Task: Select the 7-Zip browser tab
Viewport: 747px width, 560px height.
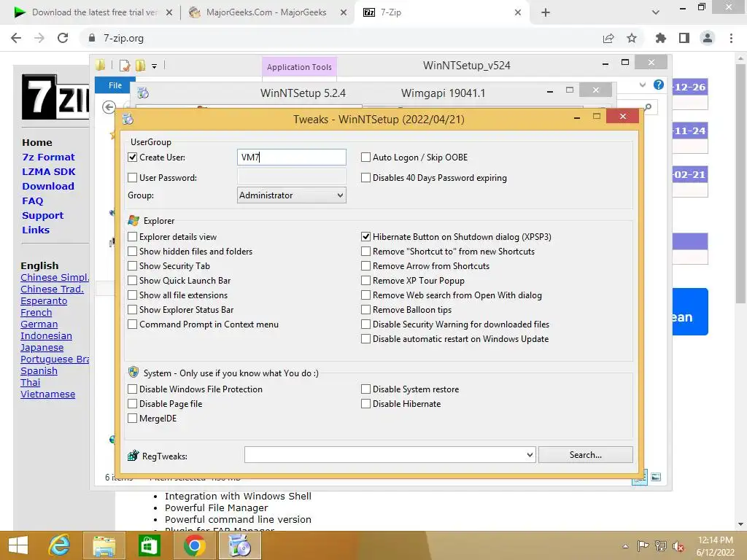Action: pyautogui.click(x=441, y=12)
